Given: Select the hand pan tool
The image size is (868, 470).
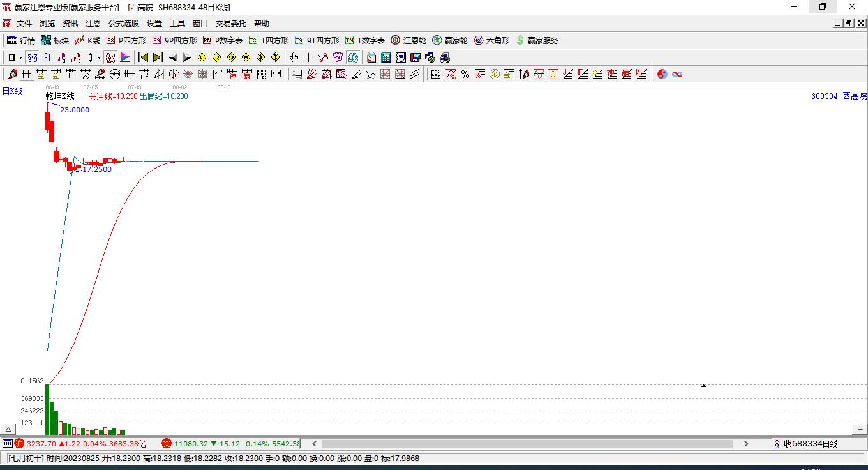Looking at the screenshot, I should (294, 57).
